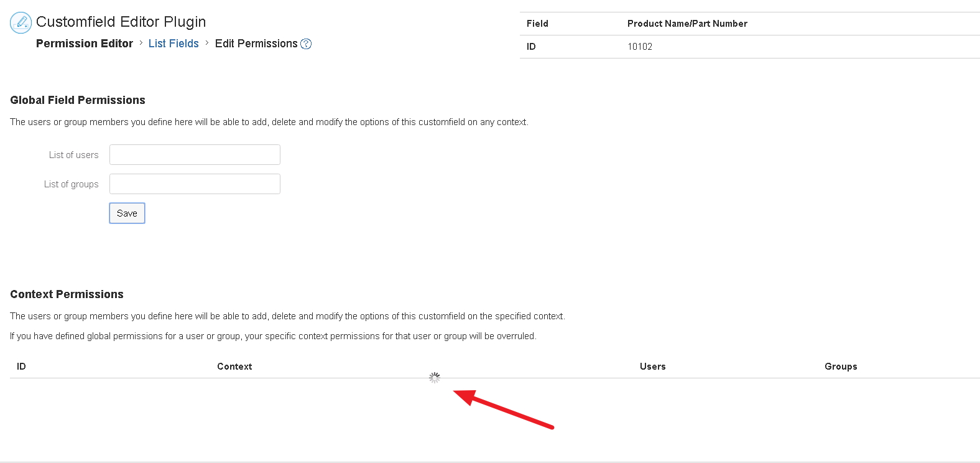
Task: Click the Context Permissions section heading
Action: (x=67, y=294)
